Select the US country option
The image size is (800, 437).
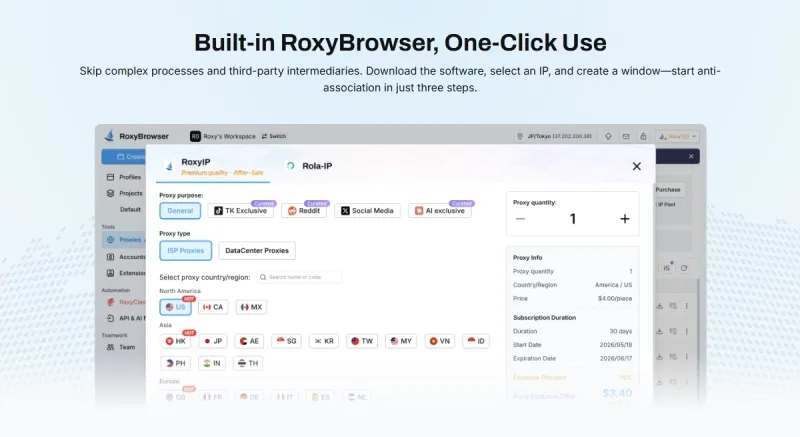[176, 307]
